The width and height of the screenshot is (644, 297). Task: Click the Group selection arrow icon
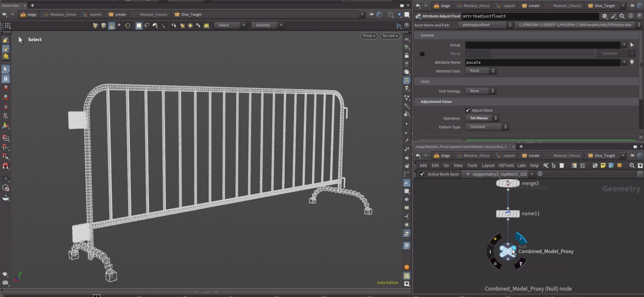632,45
